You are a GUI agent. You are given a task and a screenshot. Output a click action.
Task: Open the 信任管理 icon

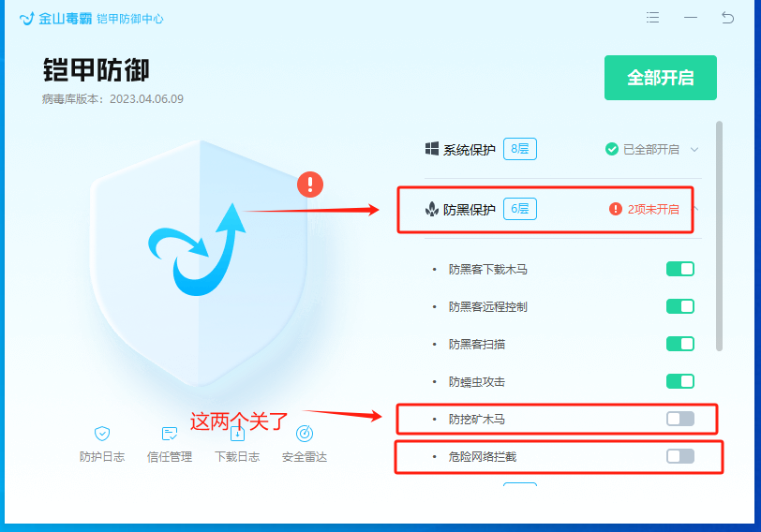(170, 434)
